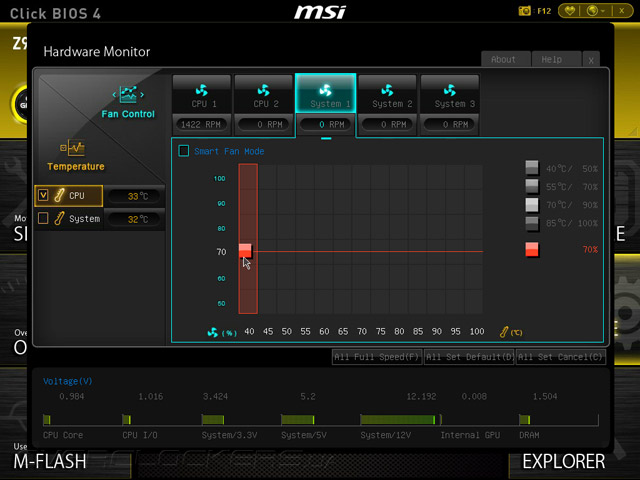Check the System temperature checkbox

pos(43,218)
